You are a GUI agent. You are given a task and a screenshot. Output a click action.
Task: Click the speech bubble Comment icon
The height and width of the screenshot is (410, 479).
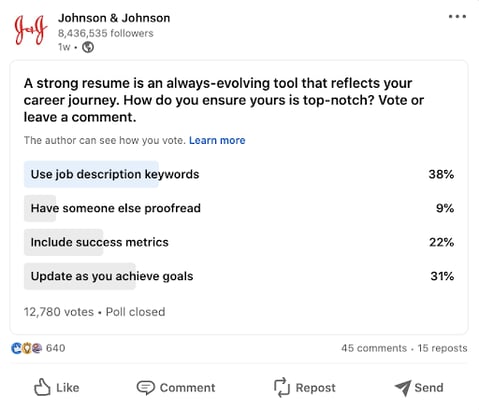146,388
